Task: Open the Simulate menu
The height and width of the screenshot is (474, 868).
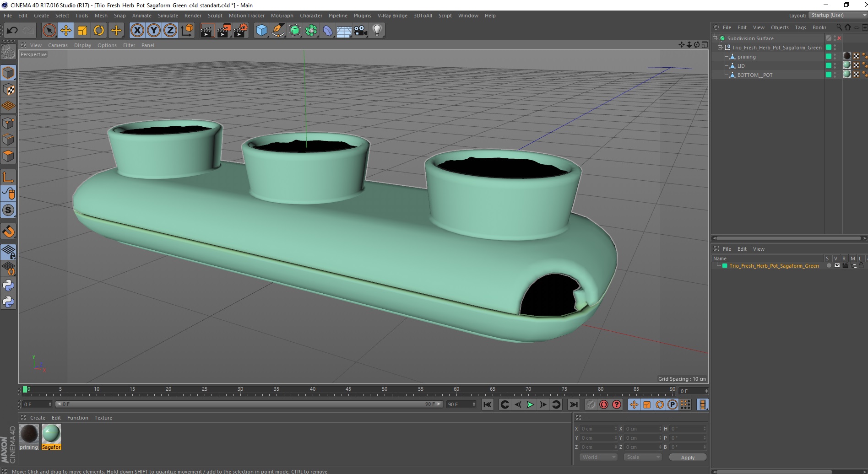Action: click(x=168, y=16)
